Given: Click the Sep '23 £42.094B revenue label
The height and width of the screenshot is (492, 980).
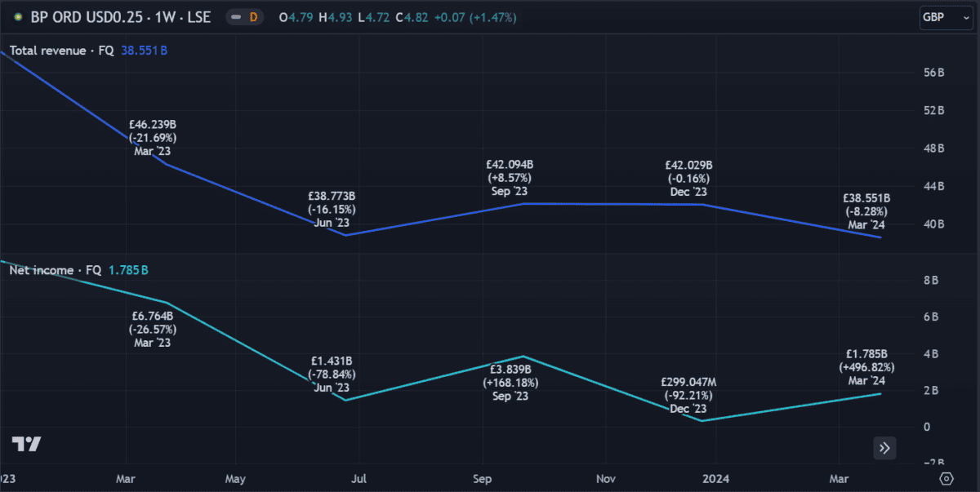Looking at the screenshot, I should (x=510, y=177).
